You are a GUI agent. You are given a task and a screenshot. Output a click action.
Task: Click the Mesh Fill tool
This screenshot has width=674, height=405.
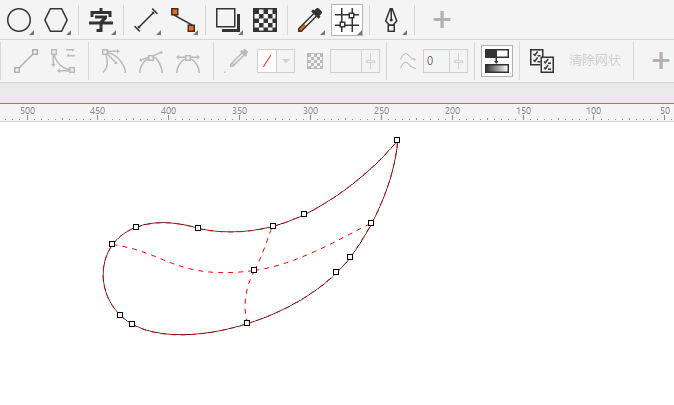347,19
